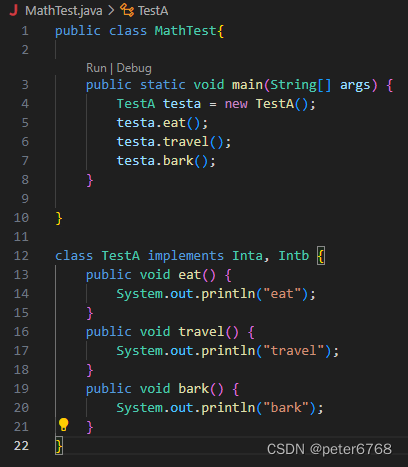Click 'new' keyword on line 4
Image resolution: width=408 pixels, height=467 pixels.
click(x=236, y=104)
